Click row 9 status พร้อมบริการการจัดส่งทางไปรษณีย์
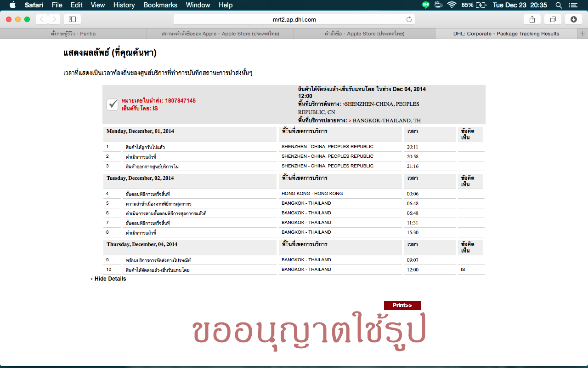The width and height of the screenshot is (588, 368). coord(158,260)
